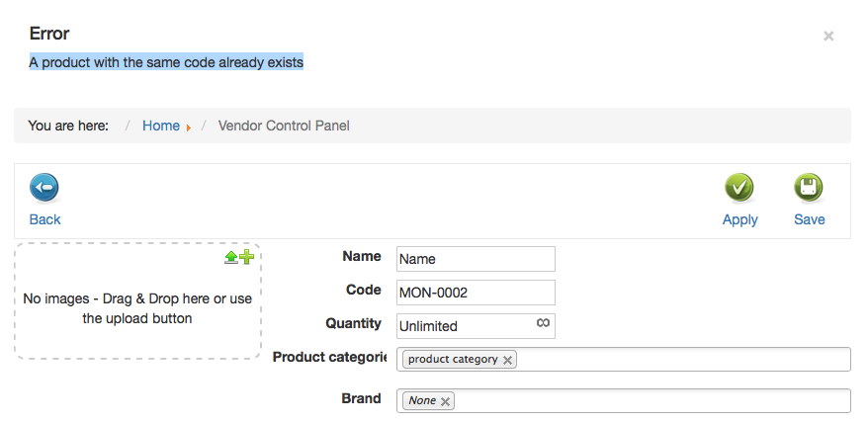Expand the orange arrow beside Home

click(189, 127)
